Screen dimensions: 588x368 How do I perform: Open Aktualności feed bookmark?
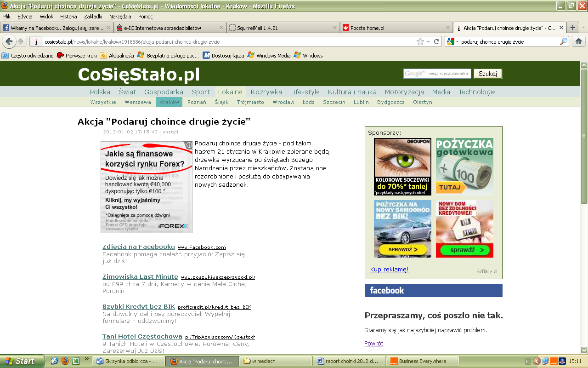coord(118,56)
